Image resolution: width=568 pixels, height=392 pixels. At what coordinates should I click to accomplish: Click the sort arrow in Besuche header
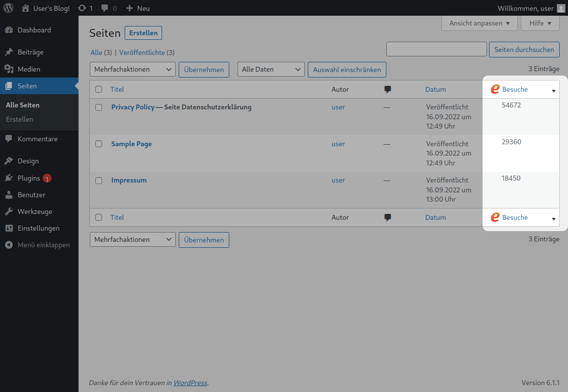tap(553, 91)
